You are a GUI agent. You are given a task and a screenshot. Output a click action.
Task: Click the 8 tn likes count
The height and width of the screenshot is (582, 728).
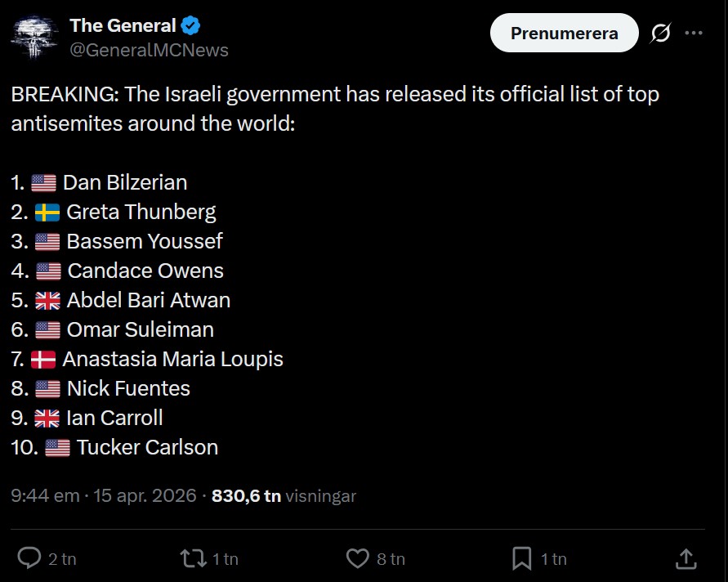click(x=391, y=559)
